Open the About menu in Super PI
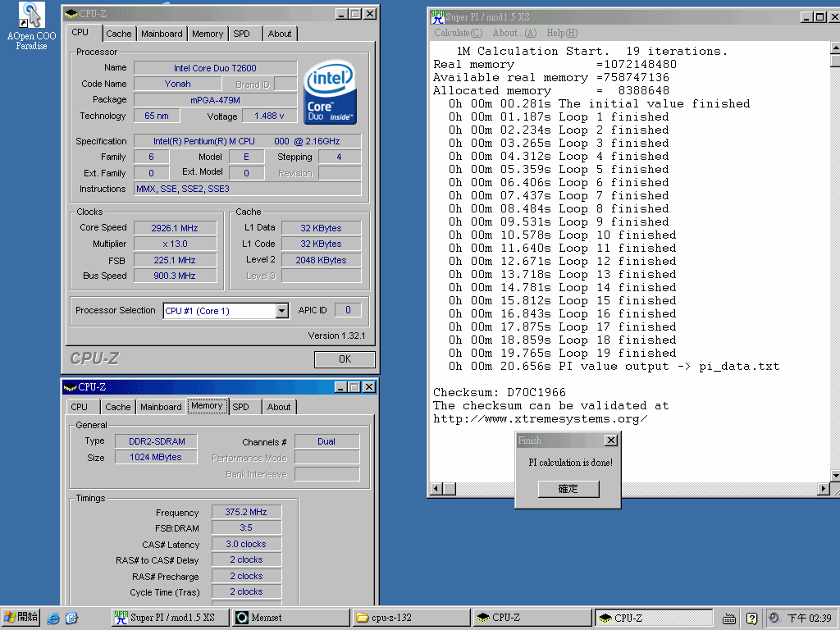Screen dimensions: 840x630 pos(514,33)
